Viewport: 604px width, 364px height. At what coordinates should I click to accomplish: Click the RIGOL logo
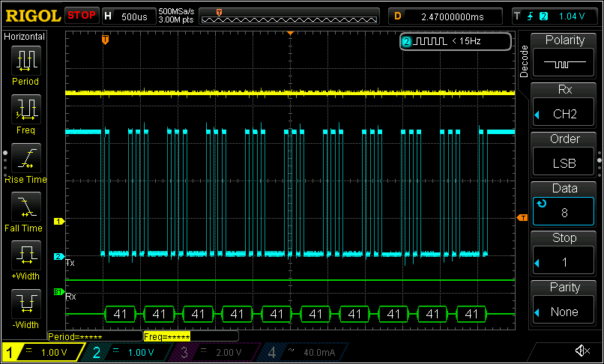point(31,15)
